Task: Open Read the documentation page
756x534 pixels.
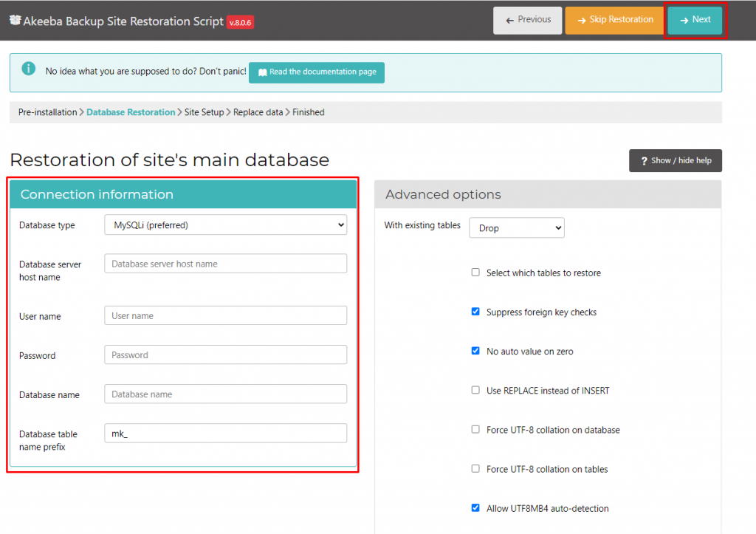Action: click(316, 72)
